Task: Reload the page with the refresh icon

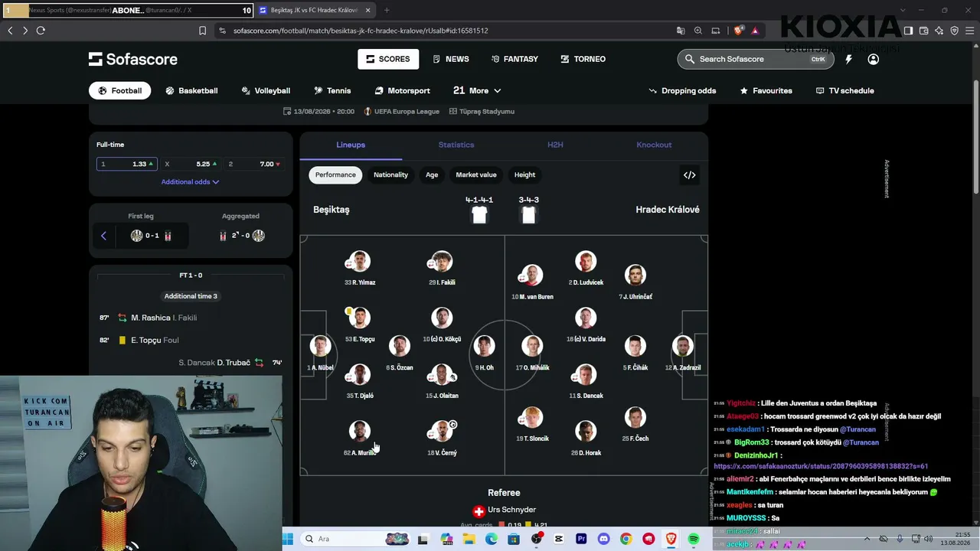Action: pos(41,31)
